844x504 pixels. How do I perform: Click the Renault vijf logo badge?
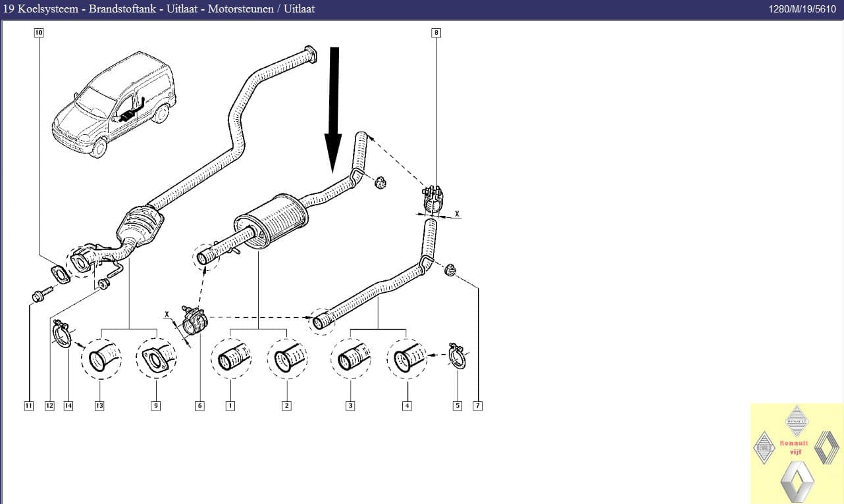797,453
